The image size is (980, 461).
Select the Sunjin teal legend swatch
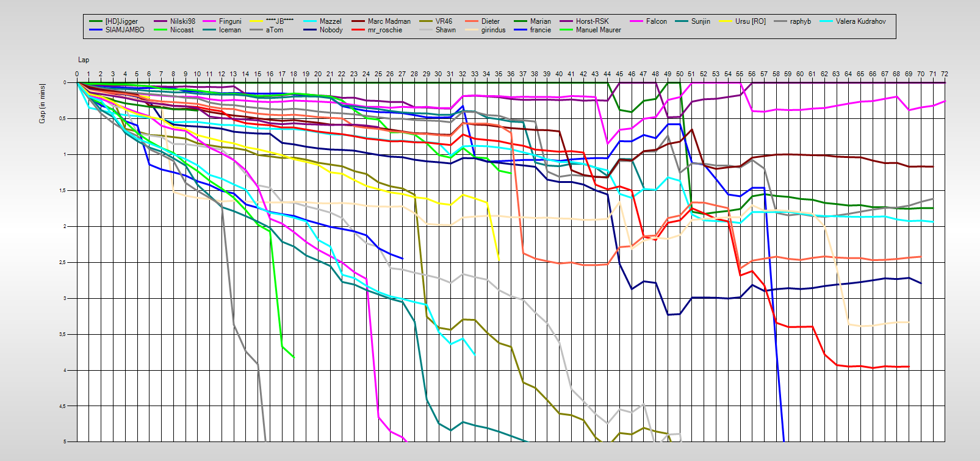[x=681, y=21]
